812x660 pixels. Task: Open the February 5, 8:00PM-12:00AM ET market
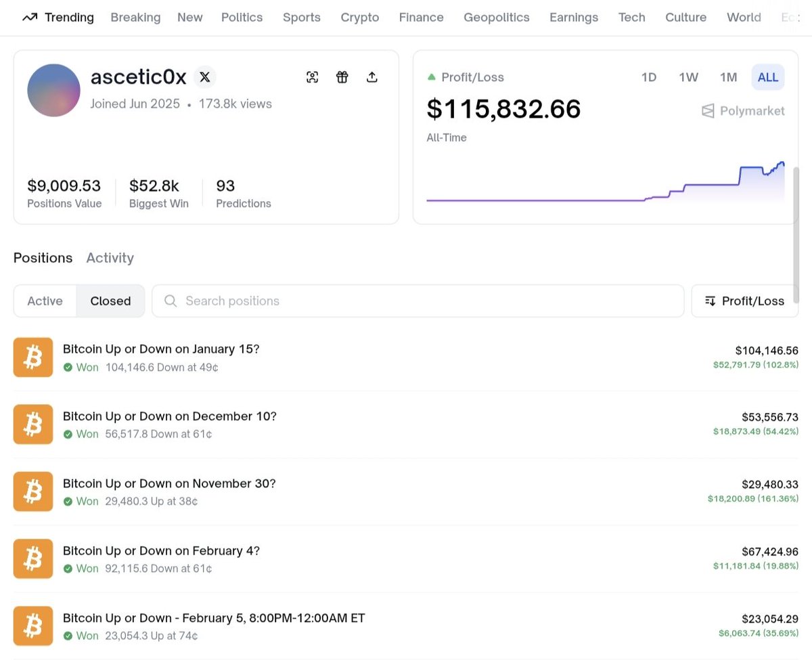pyautogui.click(x=214, y=618)
